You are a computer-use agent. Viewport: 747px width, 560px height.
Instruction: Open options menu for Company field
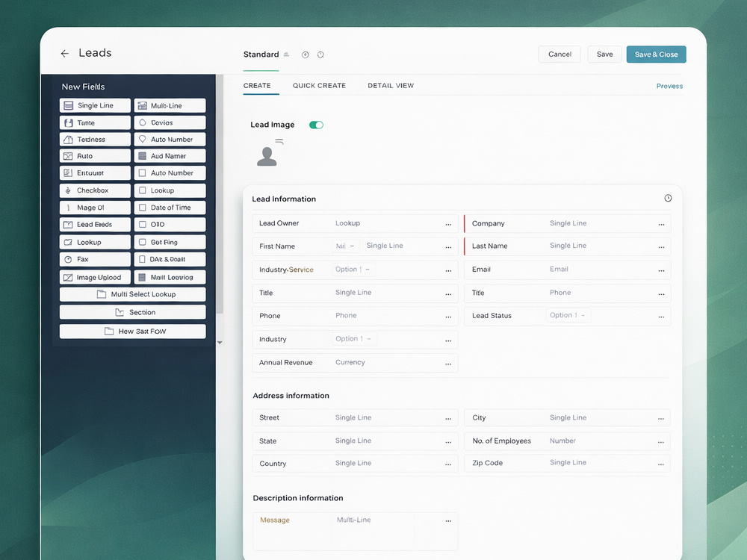tap(661, 224)
